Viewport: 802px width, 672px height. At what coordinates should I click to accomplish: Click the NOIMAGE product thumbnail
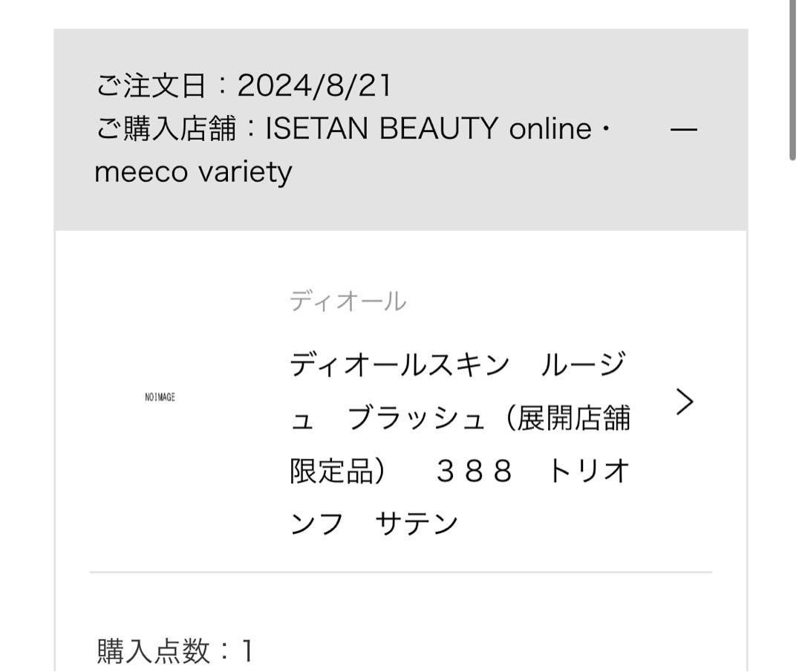pyautogui.click(x=160, y=397)
